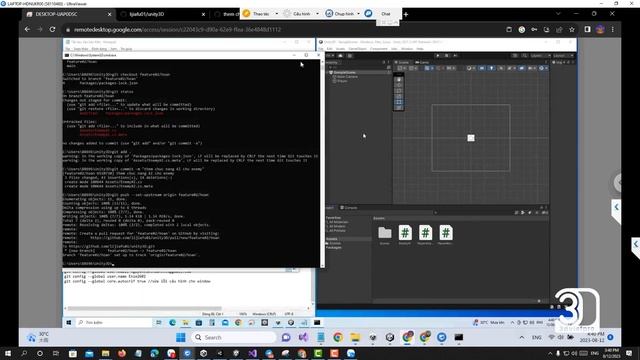This screenshot has width=640, height=360.
Task: Switch to the Game tab in Unity
Action: click(x=422, y=62)
